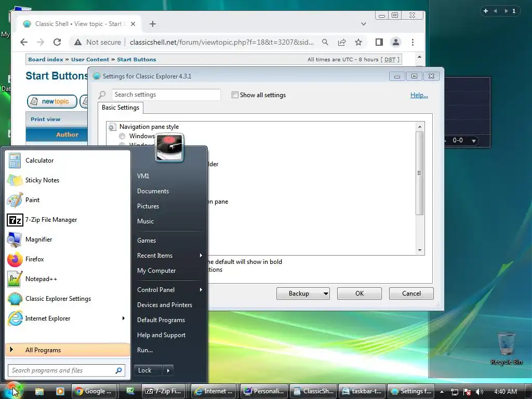
Task: Open Magnifier from the start menu
Action: click(x=68, y=239)
